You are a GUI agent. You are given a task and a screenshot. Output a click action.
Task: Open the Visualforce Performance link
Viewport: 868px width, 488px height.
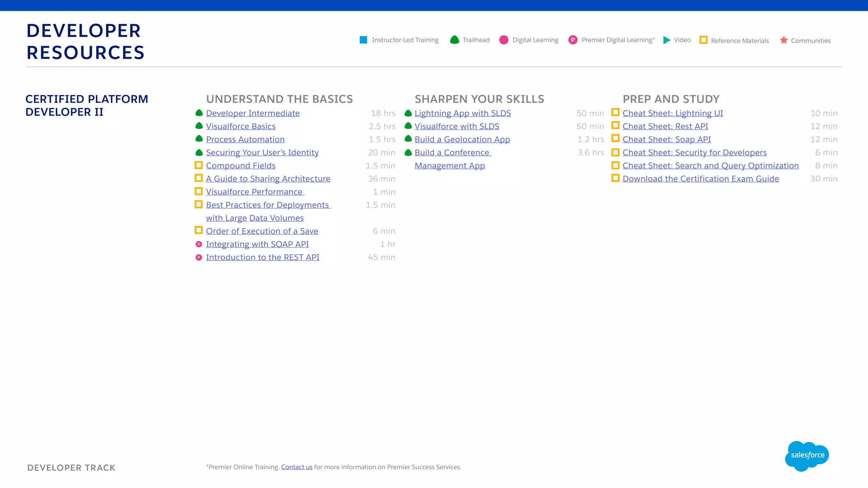tap(255, 192)
